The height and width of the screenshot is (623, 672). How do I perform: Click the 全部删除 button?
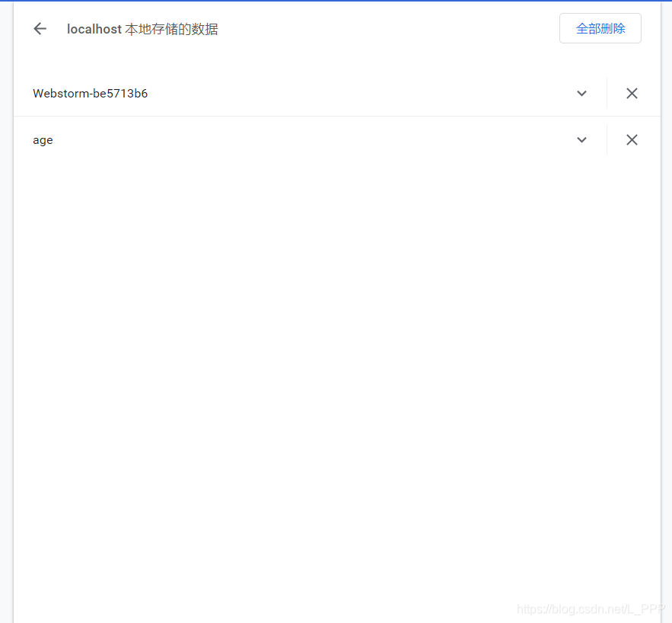click(x=600, y=28)
